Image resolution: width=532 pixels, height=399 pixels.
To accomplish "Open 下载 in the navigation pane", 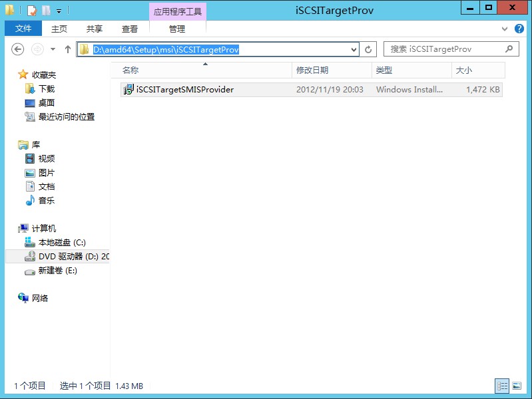I will tap(47, 89).
